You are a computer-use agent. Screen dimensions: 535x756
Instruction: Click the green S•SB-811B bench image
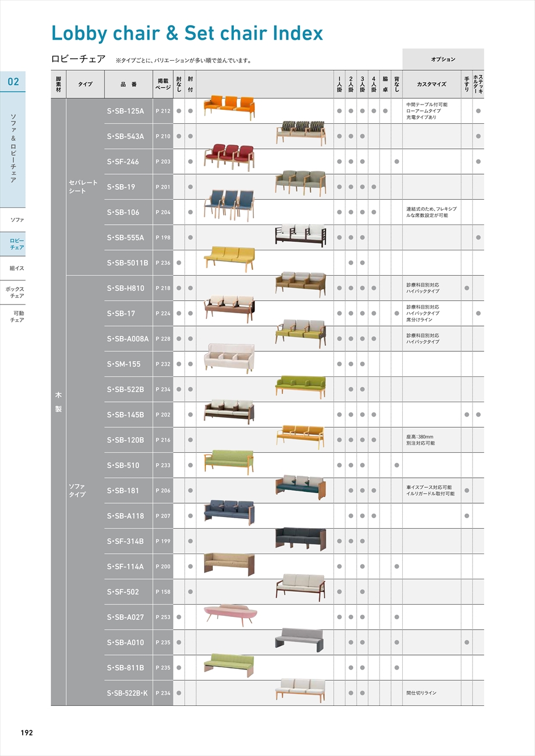click(229, 665)
